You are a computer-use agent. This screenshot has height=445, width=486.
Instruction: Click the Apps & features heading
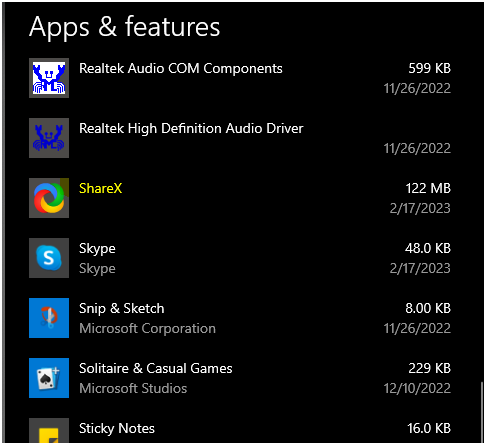(125, 27)
